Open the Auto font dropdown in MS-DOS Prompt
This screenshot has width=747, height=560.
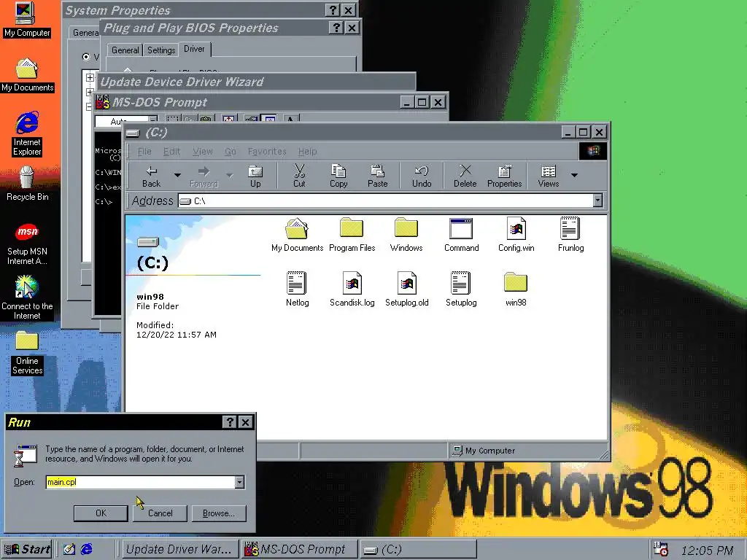[x=152, y=120]
